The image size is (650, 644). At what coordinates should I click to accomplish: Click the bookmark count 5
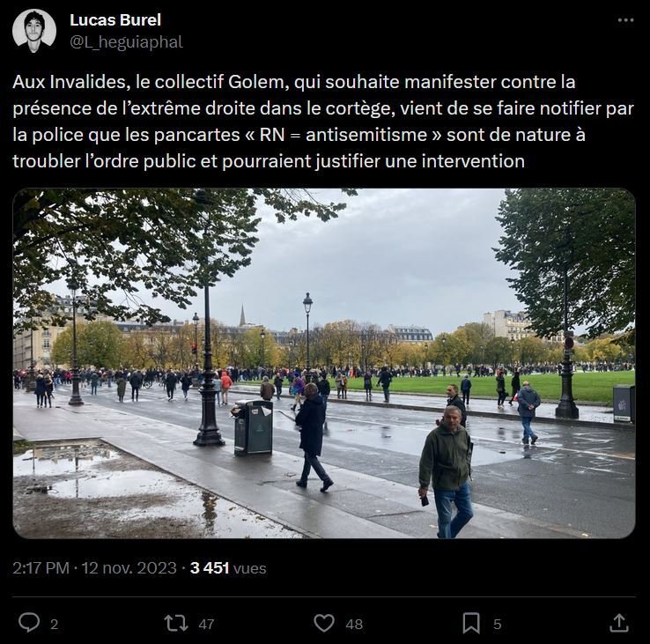click(498, 624)
